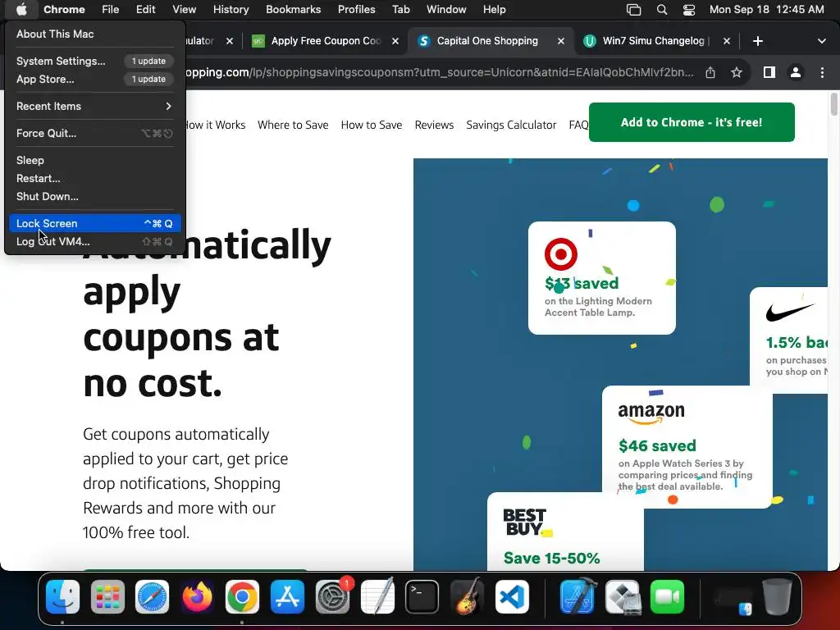Screen dimensions: 840x630
Task: Open the Bookmarks menu
Action: [x=293, y=9]
